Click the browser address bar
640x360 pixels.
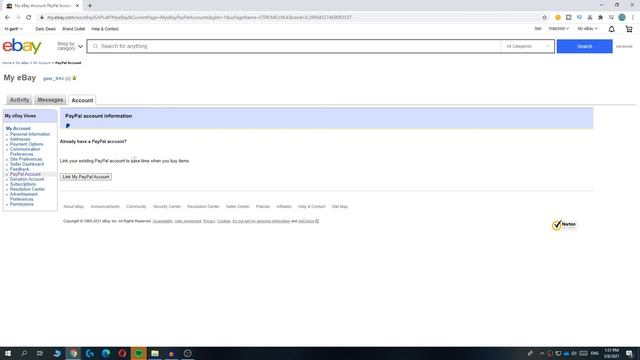[286, 18]
